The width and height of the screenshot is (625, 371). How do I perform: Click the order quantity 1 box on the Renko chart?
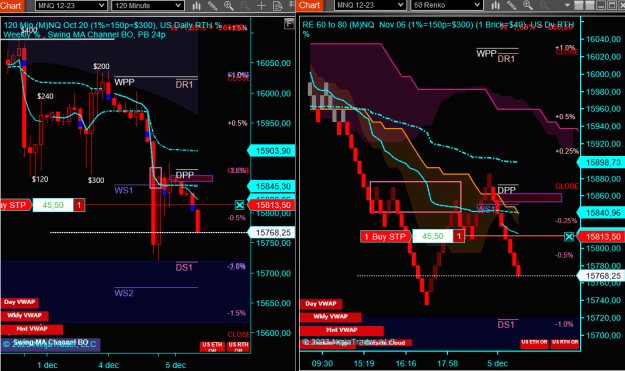(459, 236)
